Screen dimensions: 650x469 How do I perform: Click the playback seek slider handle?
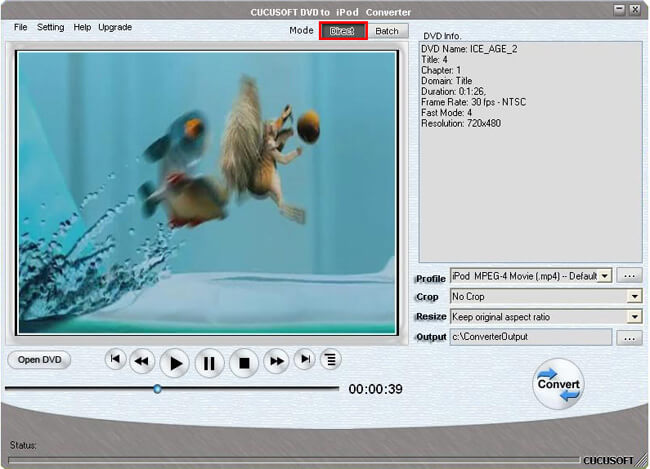tap(157, 389)
